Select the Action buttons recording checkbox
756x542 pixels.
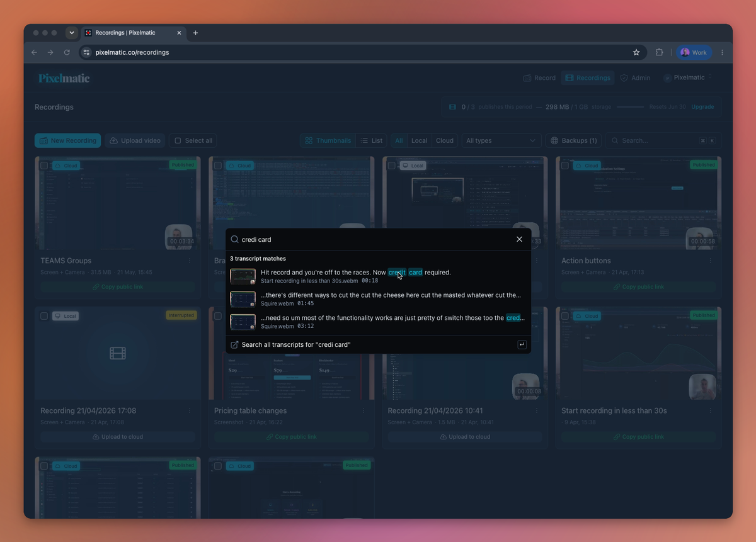(x=565, y=166)
